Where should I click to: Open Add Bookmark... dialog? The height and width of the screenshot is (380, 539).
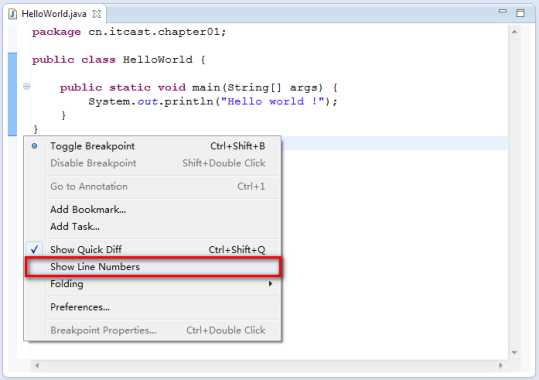[x=153, y=209]
